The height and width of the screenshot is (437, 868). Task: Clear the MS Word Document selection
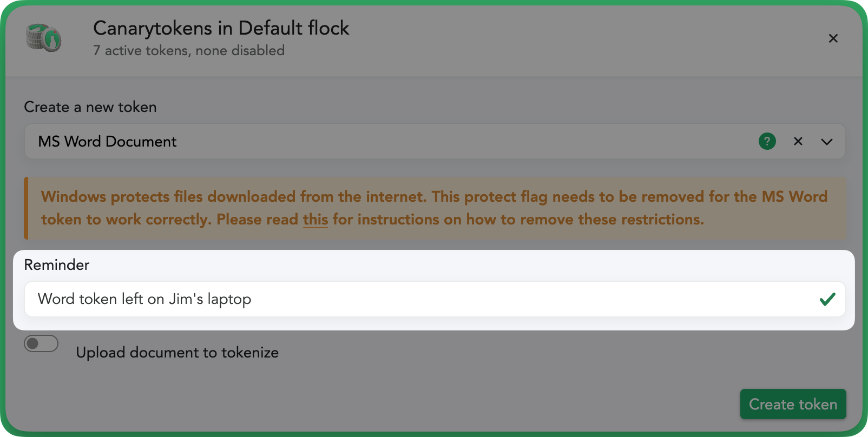798,141
